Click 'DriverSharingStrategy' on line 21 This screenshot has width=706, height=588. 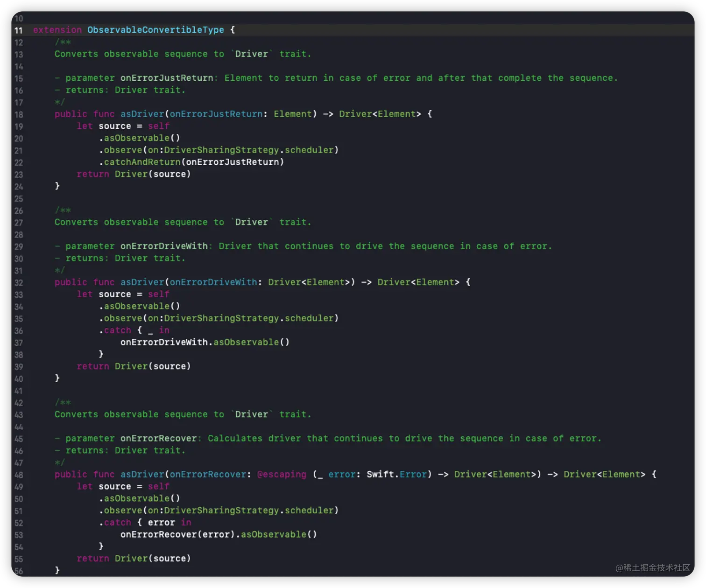(x=221, y=150)
